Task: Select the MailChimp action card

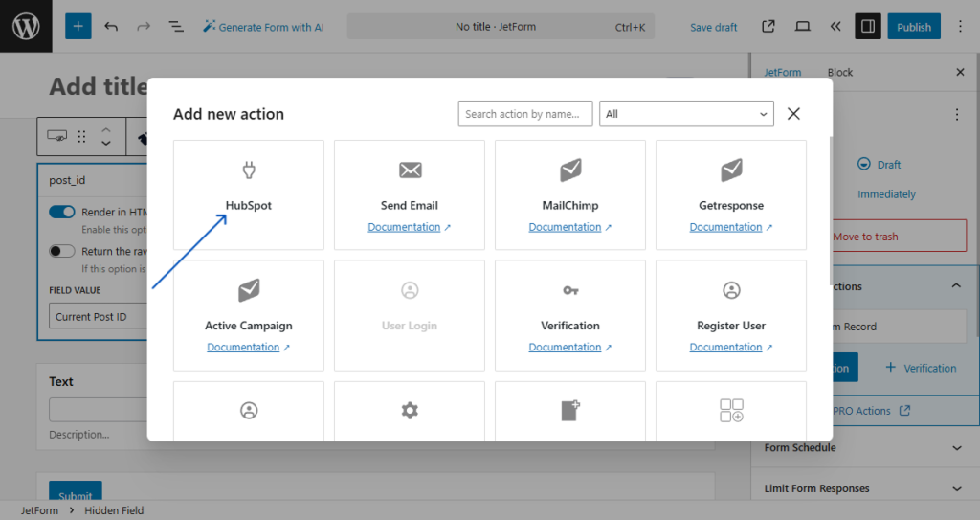Action: click(570, 194)
